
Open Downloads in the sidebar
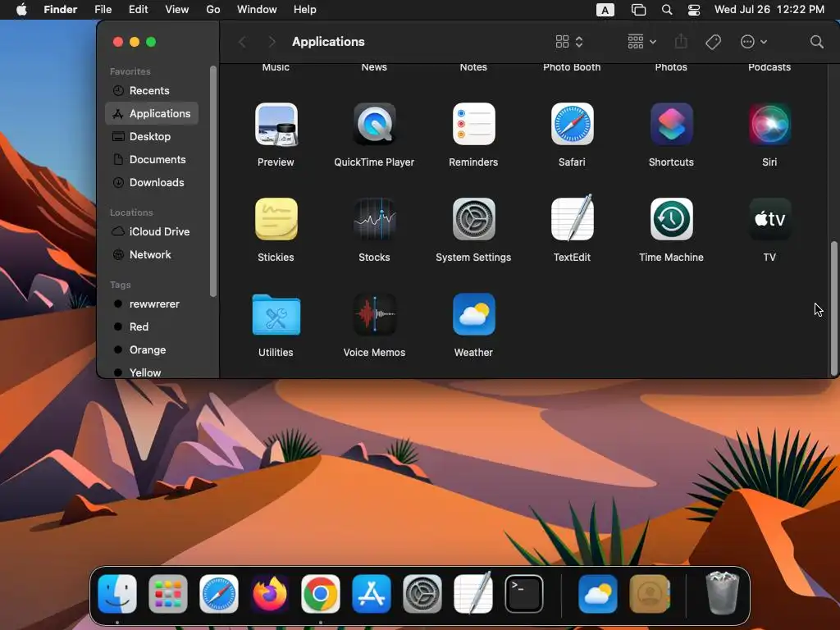pos(152,183)
